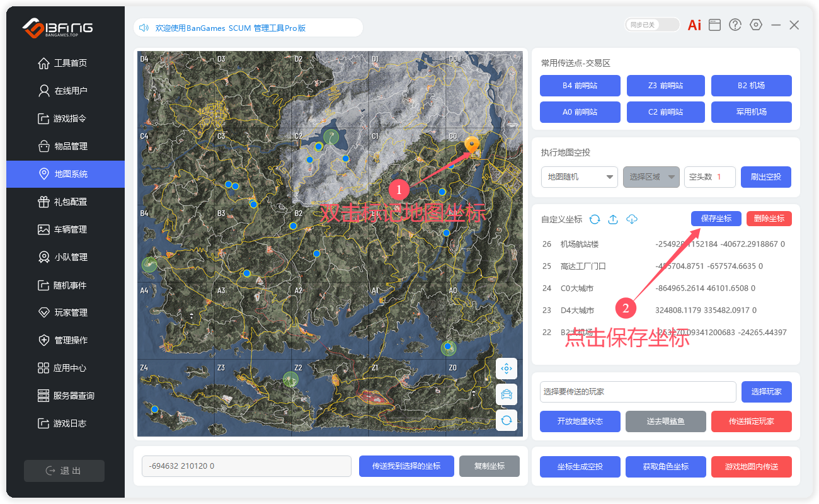Click the B4 前哨站 teleport button
The width and height of the screenshot is (819, 504).
580,86
